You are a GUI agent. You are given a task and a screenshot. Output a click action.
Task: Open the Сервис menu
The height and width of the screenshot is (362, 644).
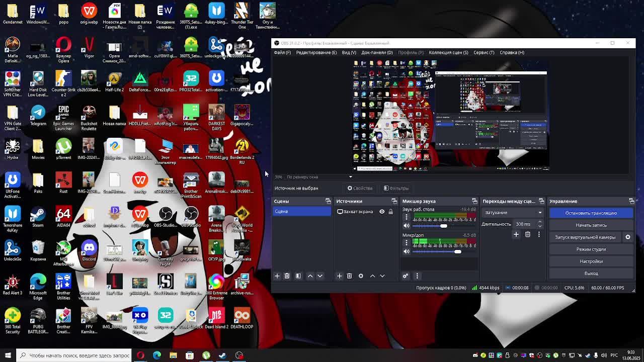tap(484, 52)
